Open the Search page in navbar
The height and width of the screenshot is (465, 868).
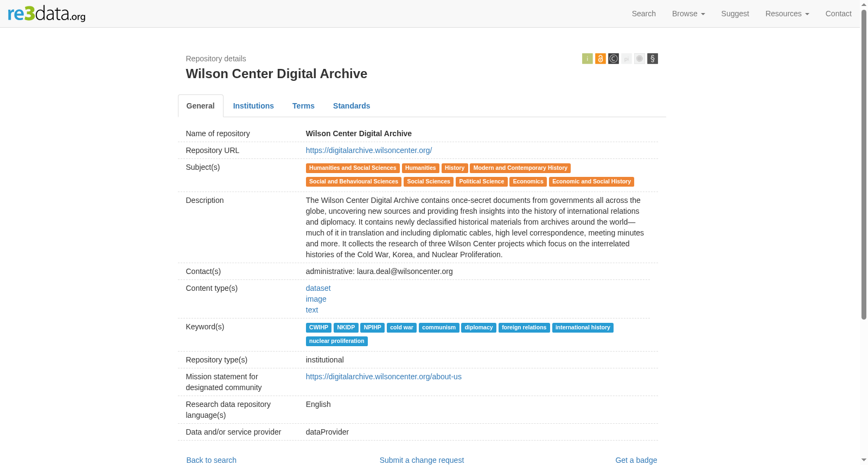(643, 14)
